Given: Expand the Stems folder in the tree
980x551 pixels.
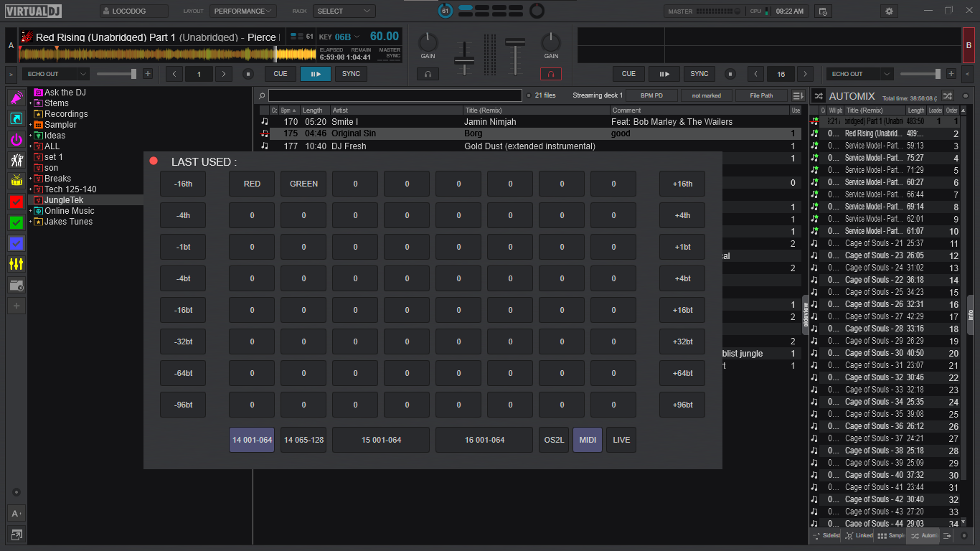Looking at the screenshot, I should (31, 103).
